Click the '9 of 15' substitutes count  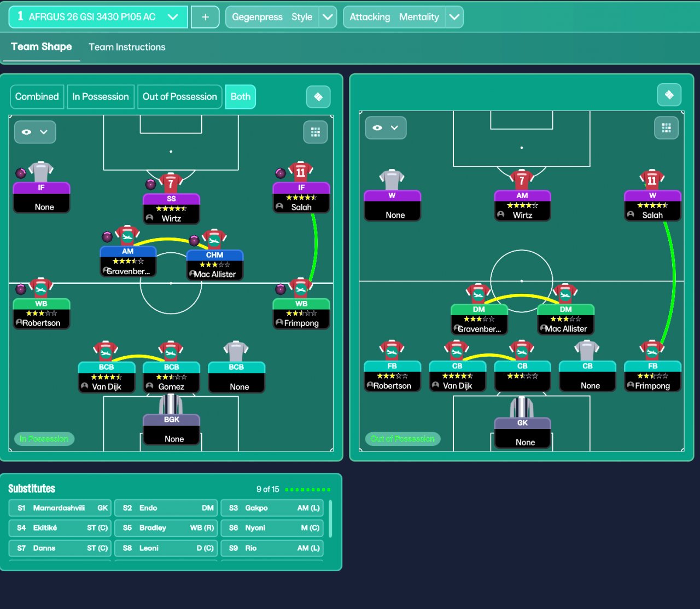[268, 489]
